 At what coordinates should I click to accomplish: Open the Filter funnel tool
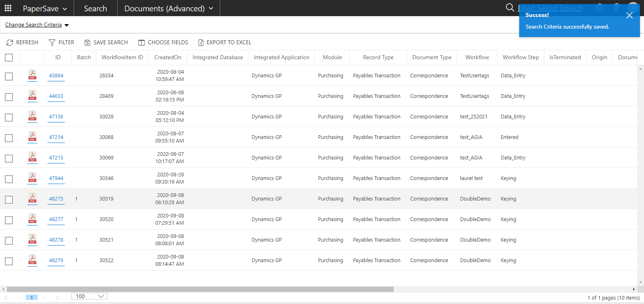[x=52, y=43]
